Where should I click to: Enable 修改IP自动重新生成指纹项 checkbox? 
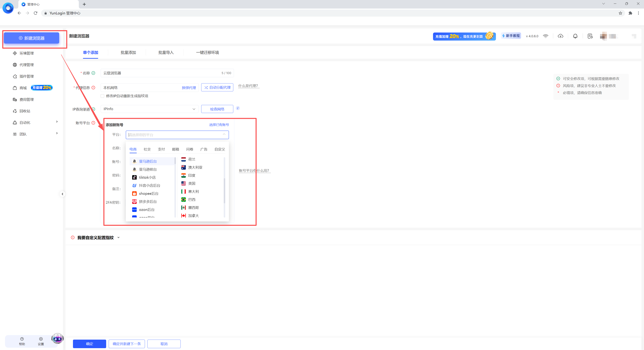point(102,96)
